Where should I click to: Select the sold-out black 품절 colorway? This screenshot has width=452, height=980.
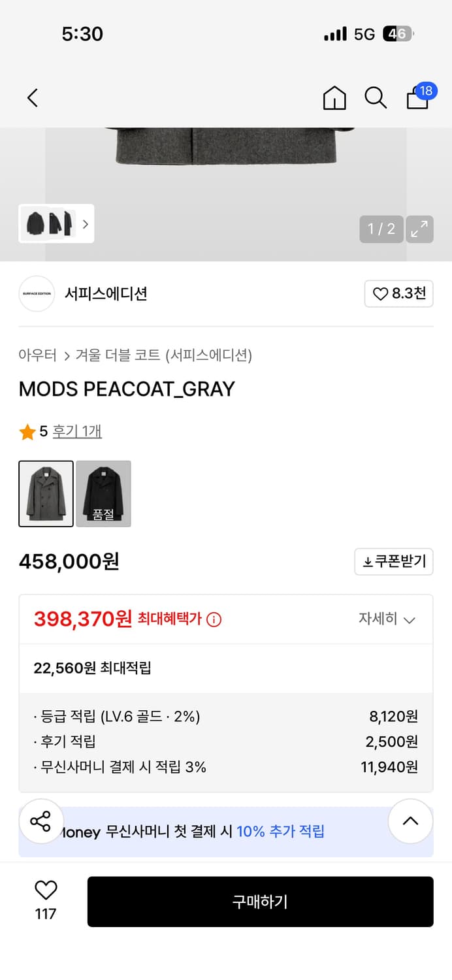[103, 493]
